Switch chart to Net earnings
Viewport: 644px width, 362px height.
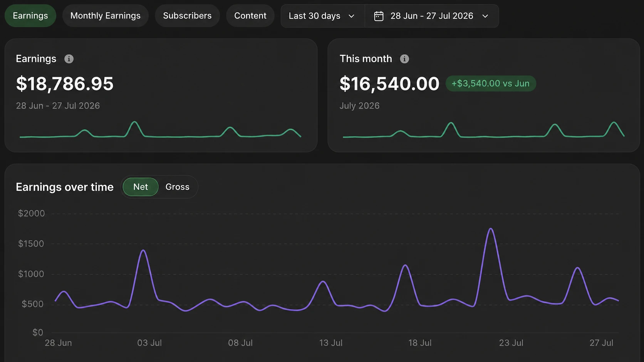point(141,187)
